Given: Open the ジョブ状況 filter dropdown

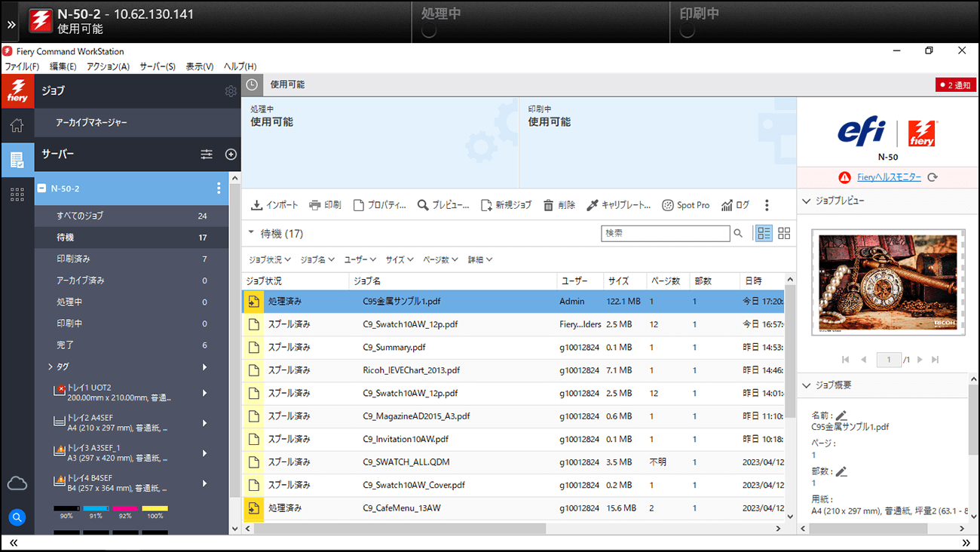Looking at the screenshot, I should [x=269, y=259].
